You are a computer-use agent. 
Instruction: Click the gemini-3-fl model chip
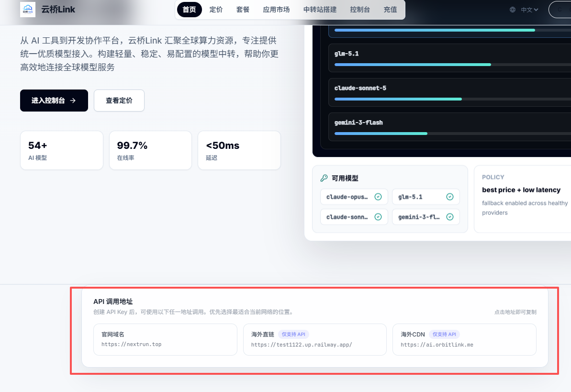(x=425, y=217)
